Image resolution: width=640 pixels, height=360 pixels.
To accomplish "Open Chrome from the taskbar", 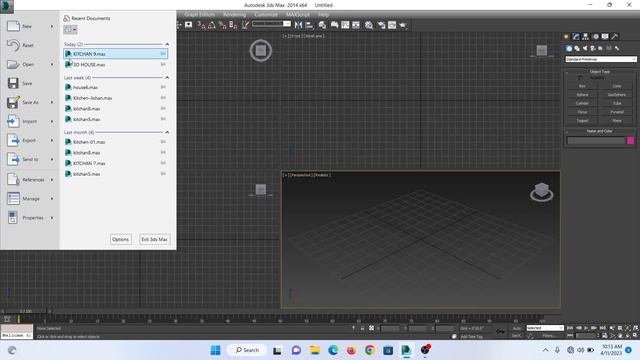I will (x=370, y=350).
